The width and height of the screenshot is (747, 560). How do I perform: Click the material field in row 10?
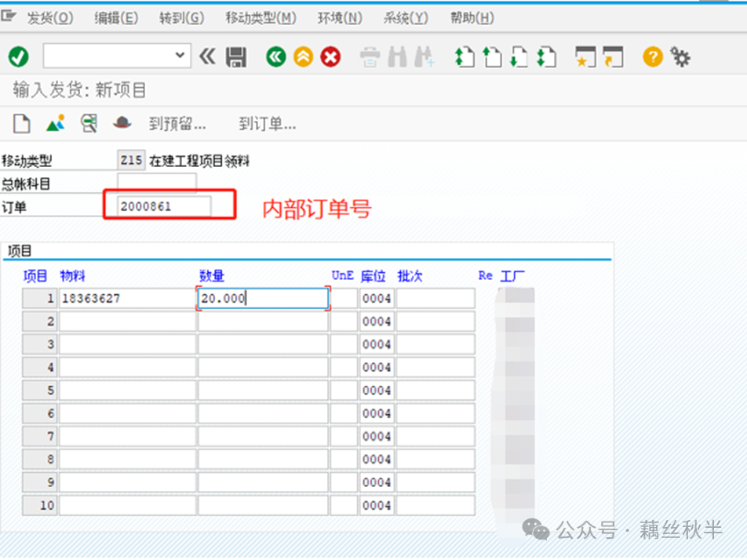[x=127, y=505]
